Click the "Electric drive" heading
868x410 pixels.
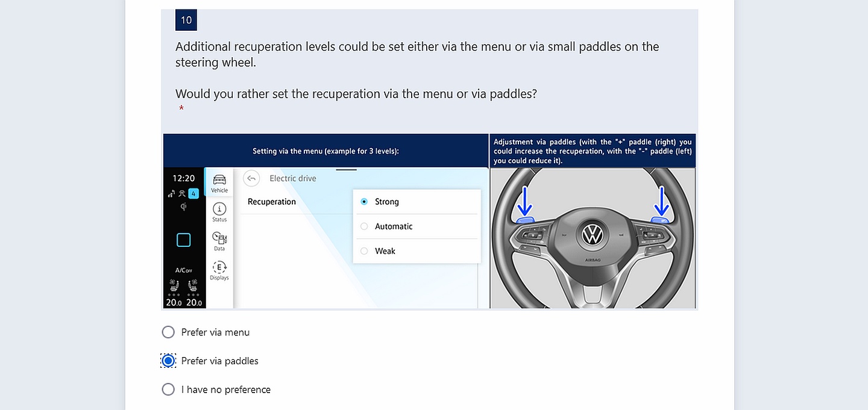click(293, 178)
